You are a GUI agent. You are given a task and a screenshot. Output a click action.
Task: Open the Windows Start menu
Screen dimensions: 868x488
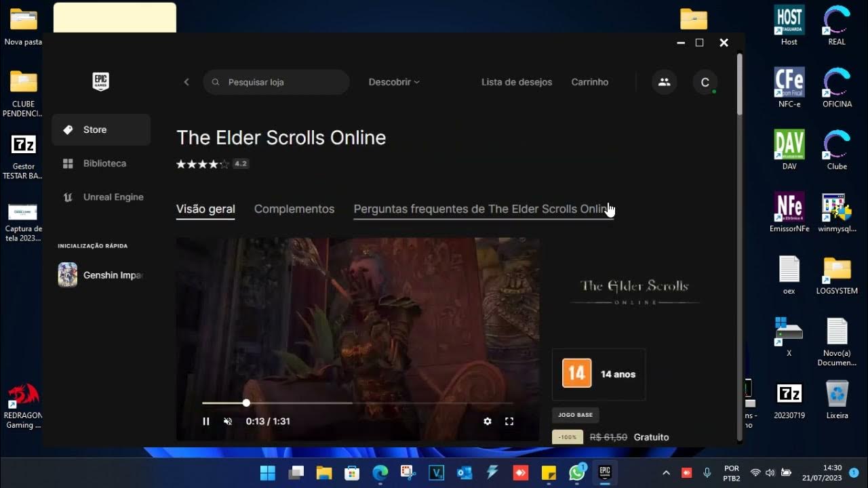[x=268, y=472]
